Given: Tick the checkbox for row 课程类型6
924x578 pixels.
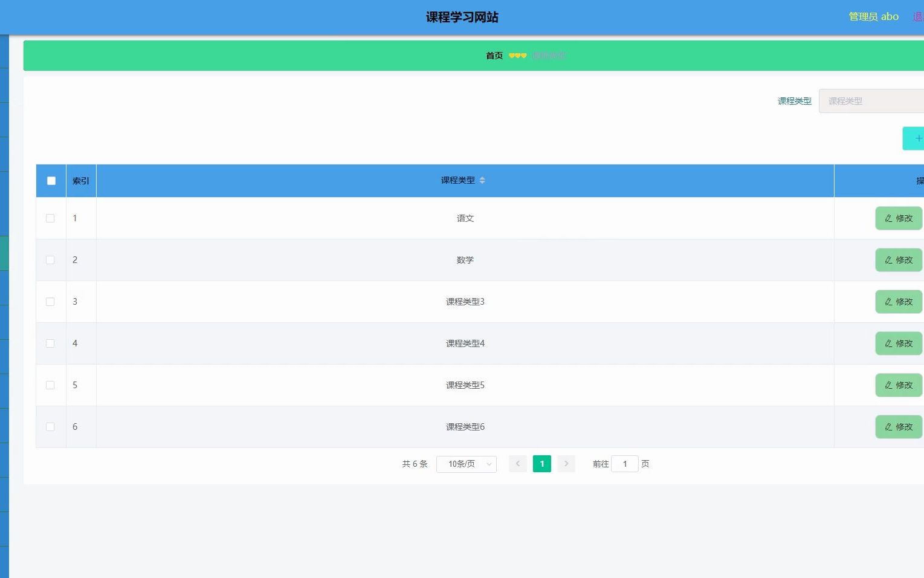Looking at the screenshot, I should click(50, 427).
